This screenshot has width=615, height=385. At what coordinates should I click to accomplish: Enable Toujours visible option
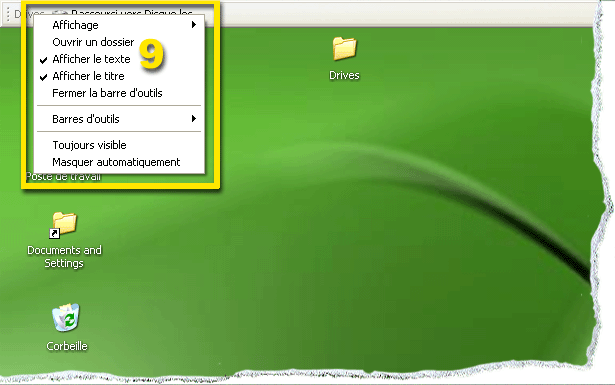click(x=119, y=145)
